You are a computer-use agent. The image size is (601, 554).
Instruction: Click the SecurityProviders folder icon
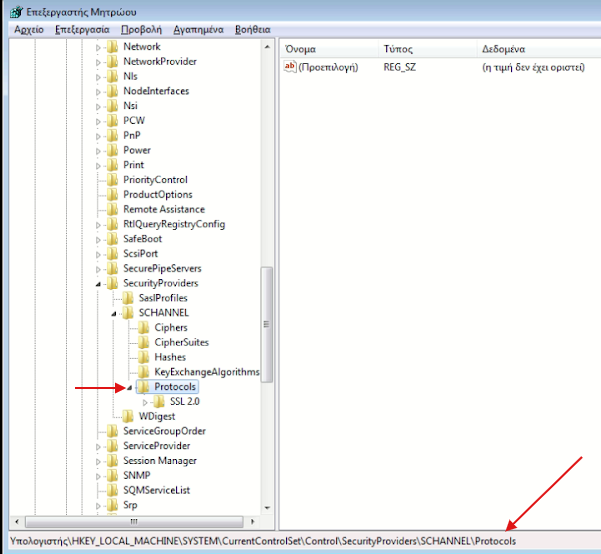(x=112, y=283)
